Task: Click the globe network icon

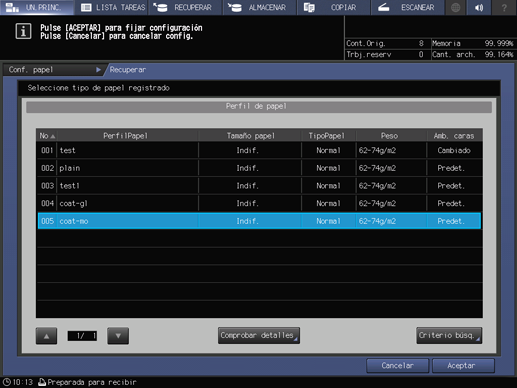Action: coord(456,7)
